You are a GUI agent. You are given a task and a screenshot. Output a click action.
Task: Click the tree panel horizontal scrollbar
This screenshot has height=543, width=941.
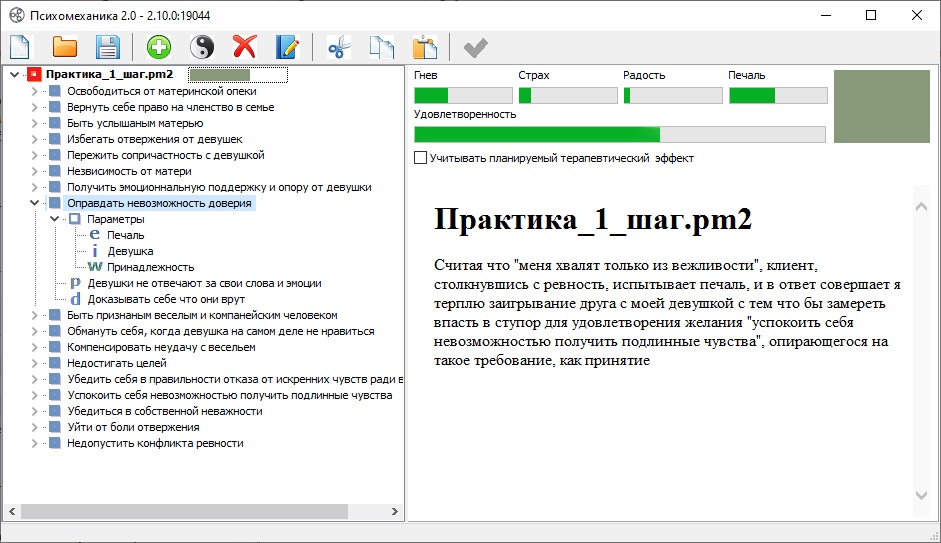coord(200,511)
